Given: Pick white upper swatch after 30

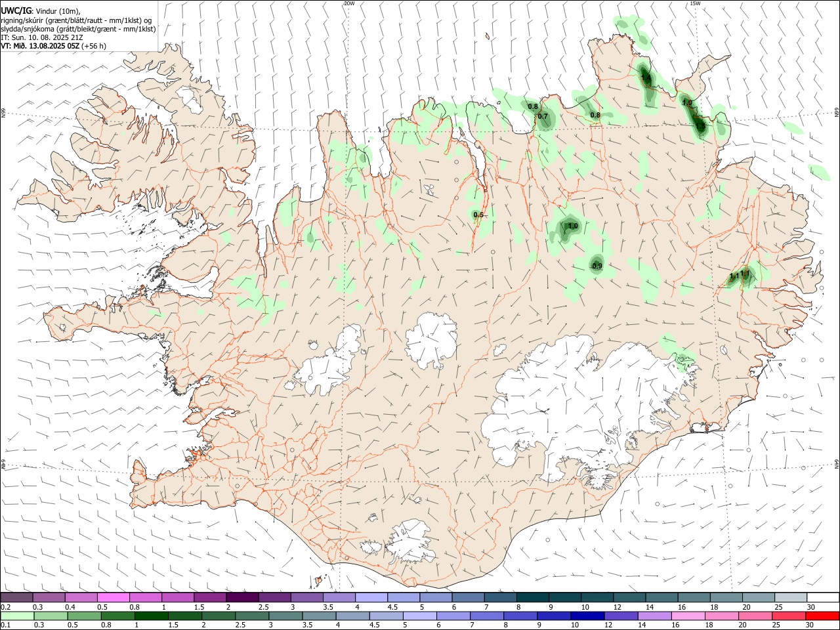Looking at the screenshot, I should (823, 597).
